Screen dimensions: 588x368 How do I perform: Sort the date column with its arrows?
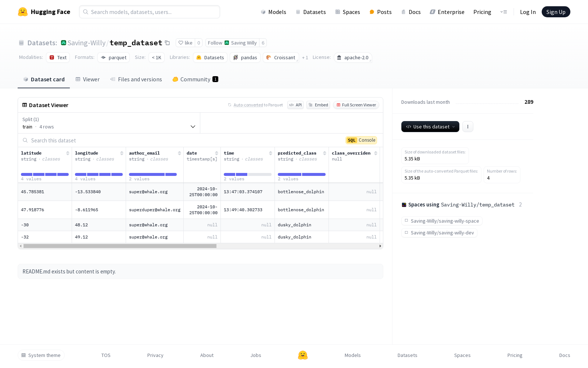tap(216, 153)
